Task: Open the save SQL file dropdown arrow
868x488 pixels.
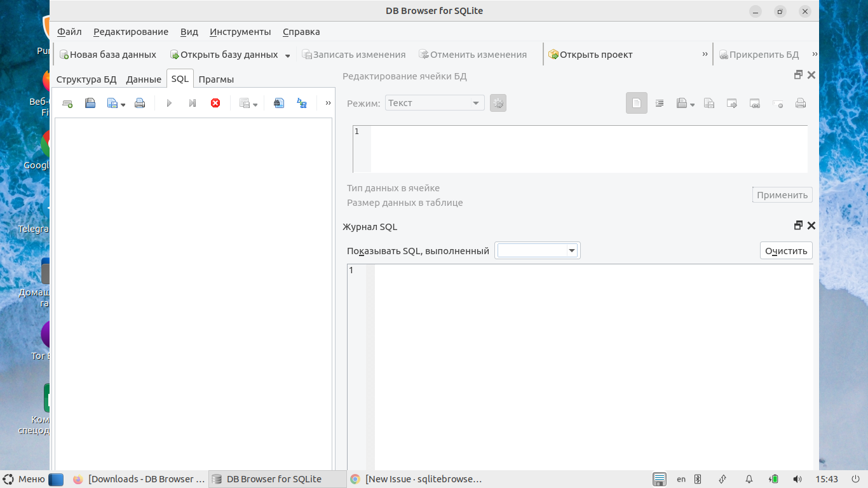Action: [122, 103]
